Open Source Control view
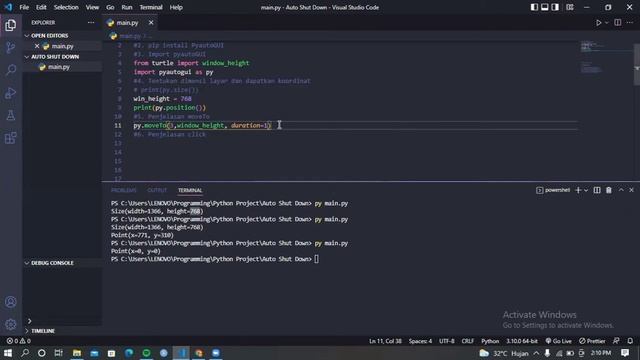The height and width of the screenshot is (360, 640). (11, 47)
